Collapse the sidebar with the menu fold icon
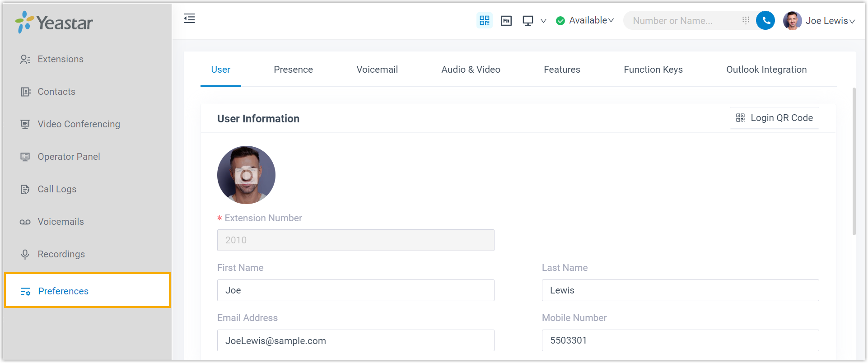 [189, 19]
